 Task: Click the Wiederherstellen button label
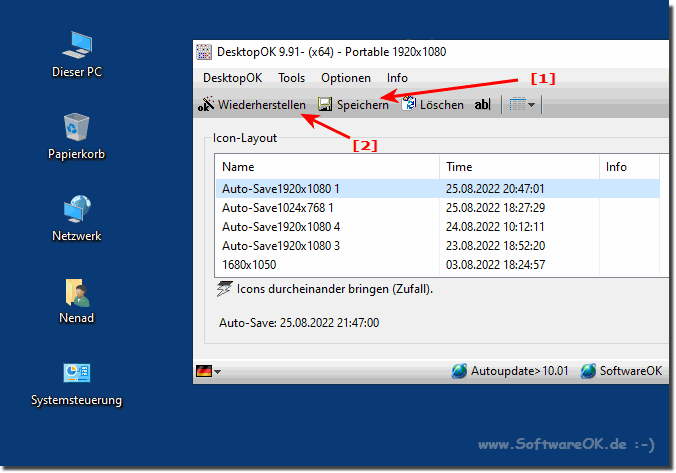click(x=262, y=104)
